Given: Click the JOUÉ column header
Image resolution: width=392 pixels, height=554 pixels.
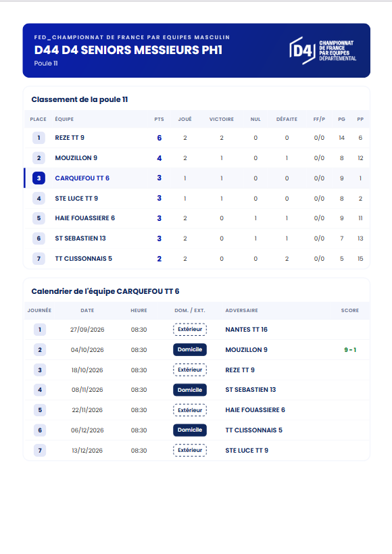Looking at the screenshot, I should [x=185, y=120].
